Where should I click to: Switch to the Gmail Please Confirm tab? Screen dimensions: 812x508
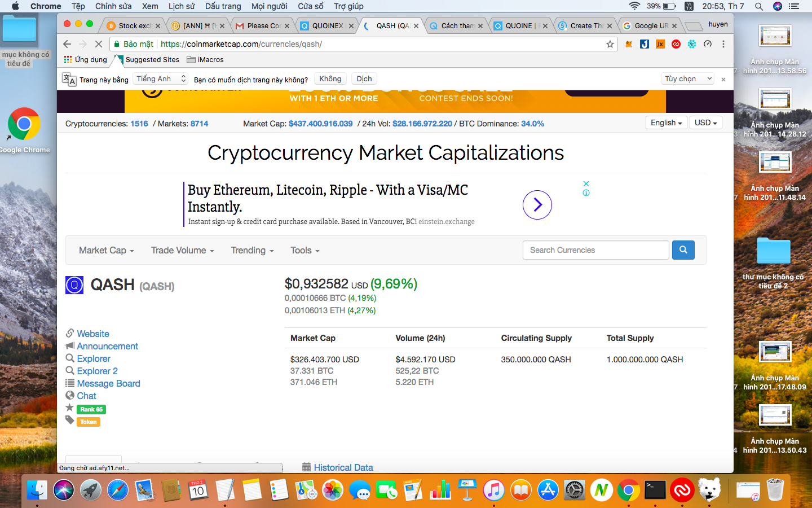[262, 25]
